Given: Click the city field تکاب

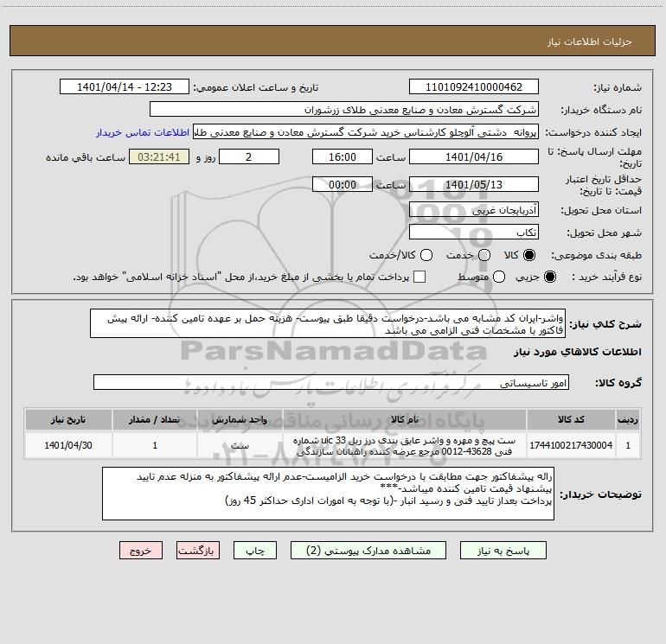Looking at the screenshot, I should pos(474,233).
